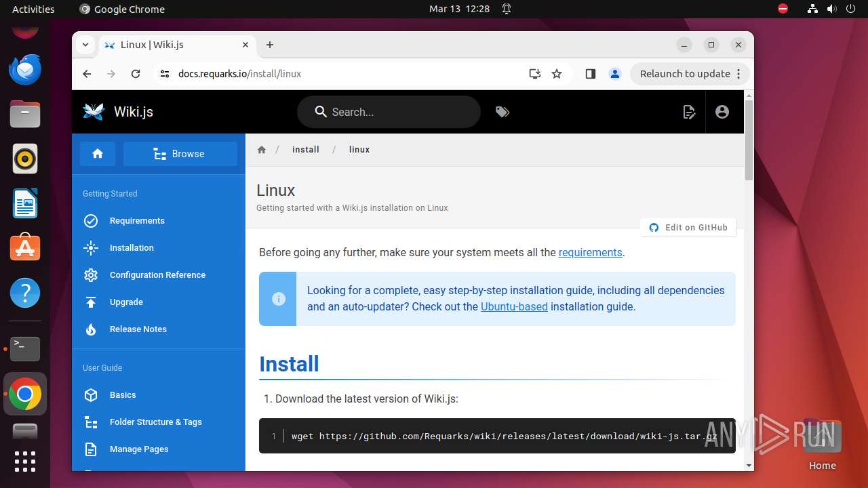The height and width of the screenshot is (488, 868).
Task: Open the Activities overview
Action: point(33,9)
